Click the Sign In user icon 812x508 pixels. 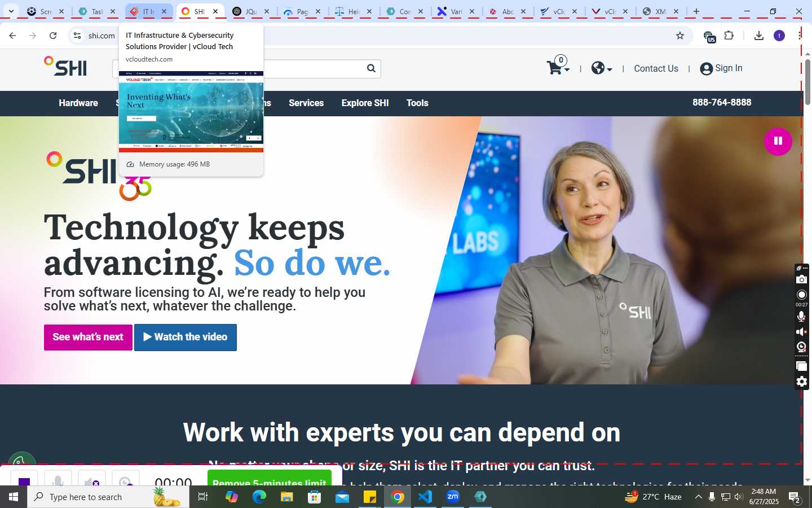tap(706, 69)
